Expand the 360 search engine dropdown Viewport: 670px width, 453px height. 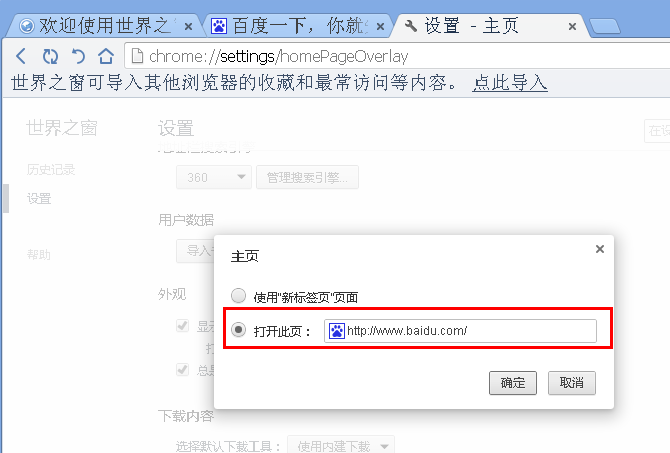(x=214, y=177)
